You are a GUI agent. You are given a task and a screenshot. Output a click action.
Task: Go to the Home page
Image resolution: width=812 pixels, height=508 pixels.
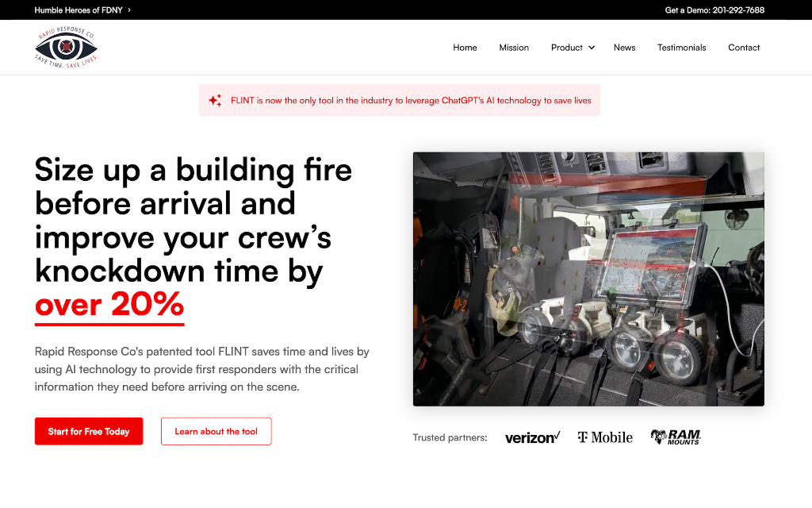(x=465, y=48)
